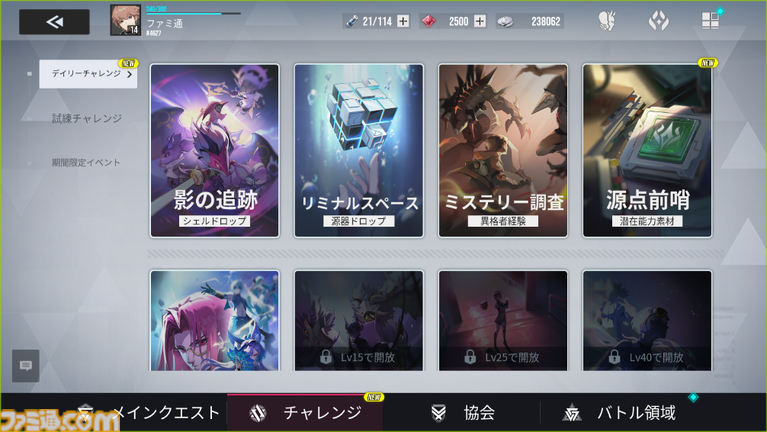Add stamina with the plus next to 21/114

(x=403, y=21)
